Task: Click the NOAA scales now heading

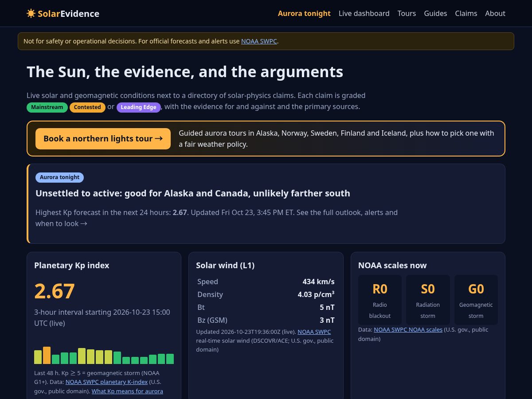Action: (392, 265)
